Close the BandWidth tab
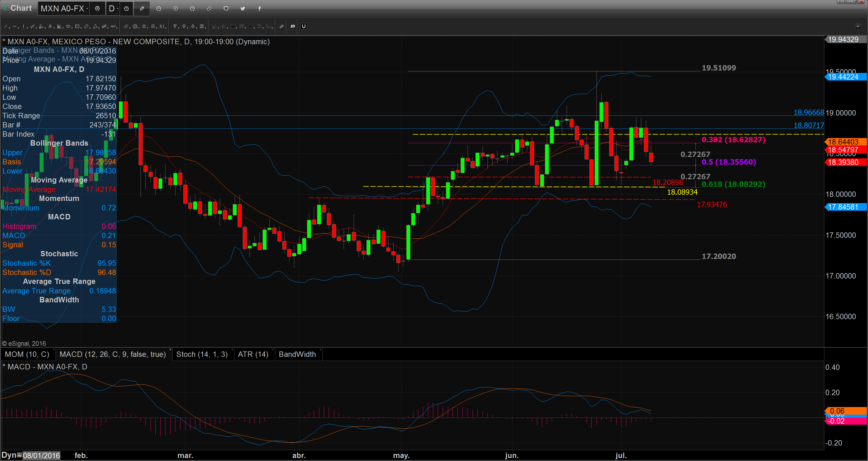The image size is (868, 461). tap(320, 350)
